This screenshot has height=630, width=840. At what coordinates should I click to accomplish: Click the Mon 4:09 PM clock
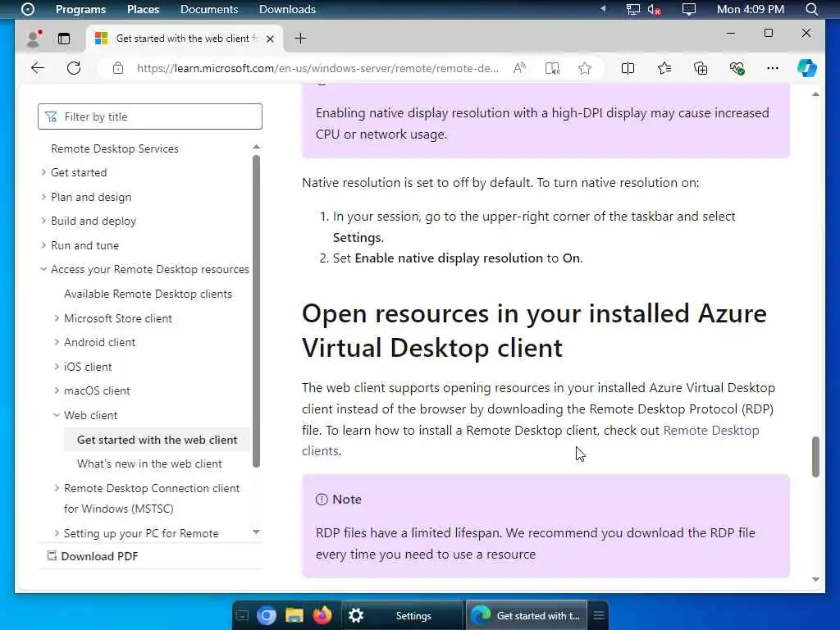coord(750,9)
